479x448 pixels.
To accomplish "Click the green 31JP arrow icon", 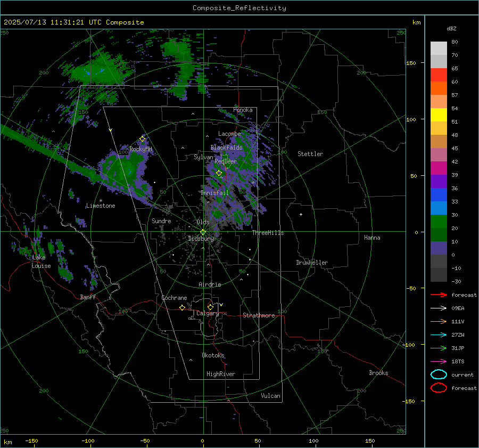I will [x=439, y=348].
